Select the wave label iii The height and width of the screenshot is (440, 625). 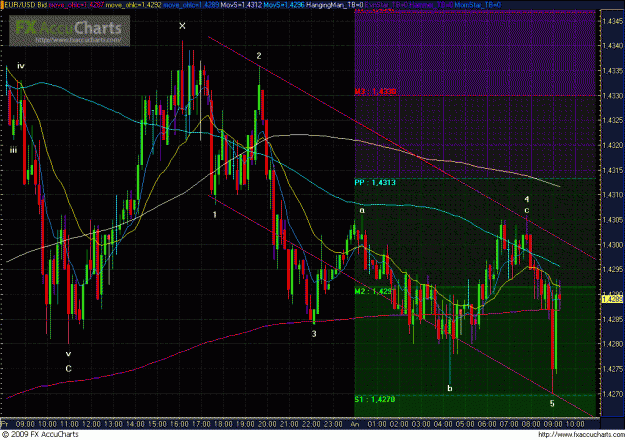coord(14,150)
